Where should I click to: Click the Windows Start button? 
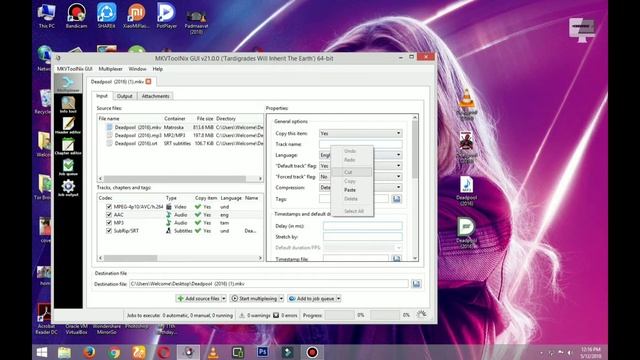[x=42, y=352]
